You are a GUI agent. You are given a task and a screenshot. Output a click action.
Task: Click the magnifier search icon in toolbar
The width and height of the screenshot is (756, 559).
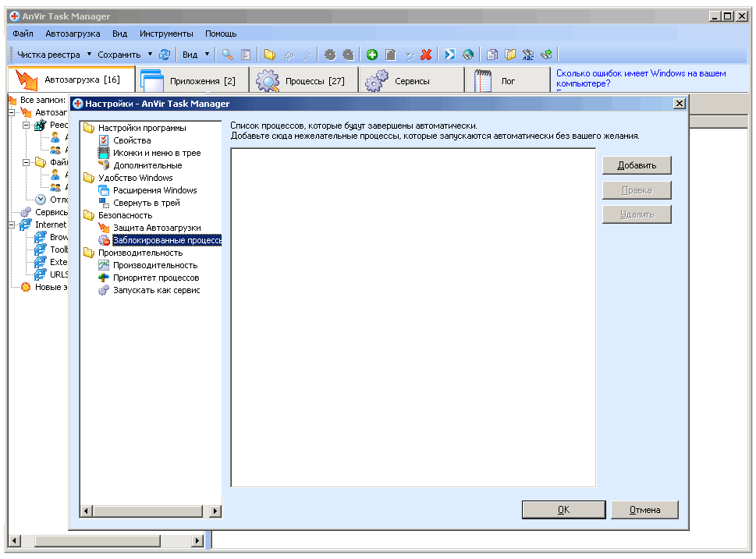click(x=227, y=55)
